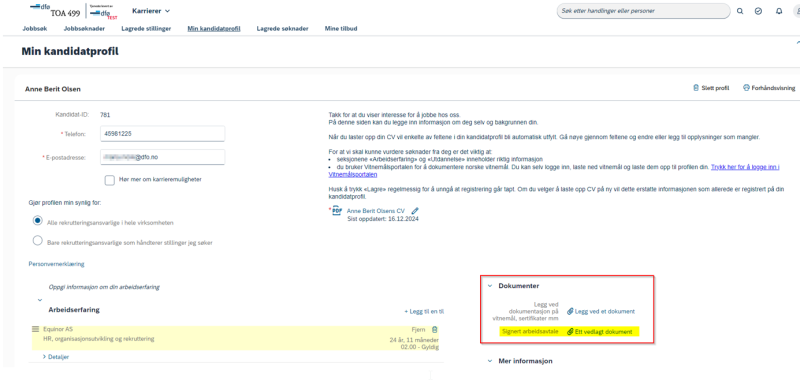Click Kandidat-ID value 781
This screenshot has height=388, width=800.
tap(105, 115)
